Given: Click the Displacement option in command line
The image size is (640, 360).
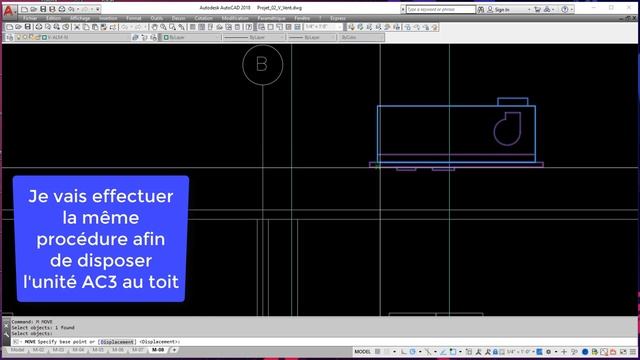Looking at the screenshot, I should click(117, 342).
